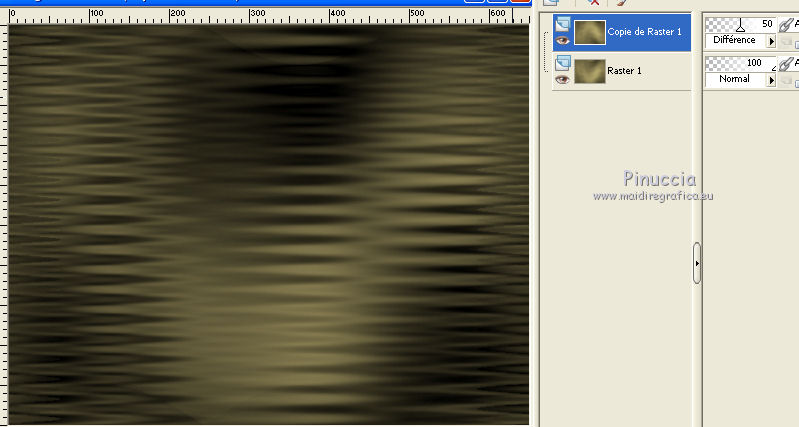This screenshot has height=427, width=799.
Task: Toggle visibility eye of Raster 1 layer
Action: tap(563, 79)
